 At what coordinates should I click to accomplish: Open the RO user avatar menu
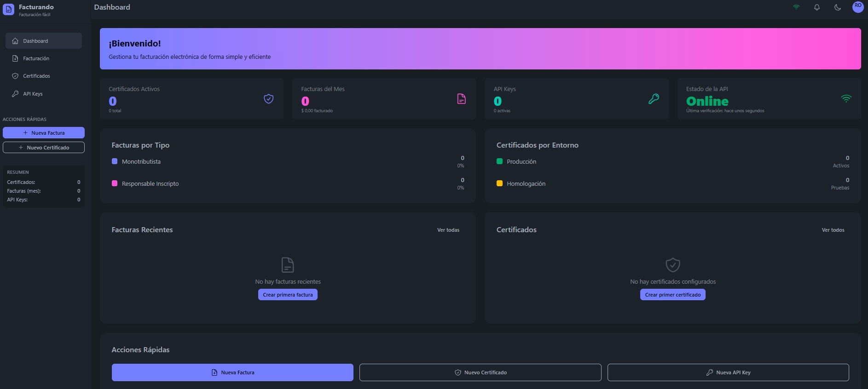point(858,6)
